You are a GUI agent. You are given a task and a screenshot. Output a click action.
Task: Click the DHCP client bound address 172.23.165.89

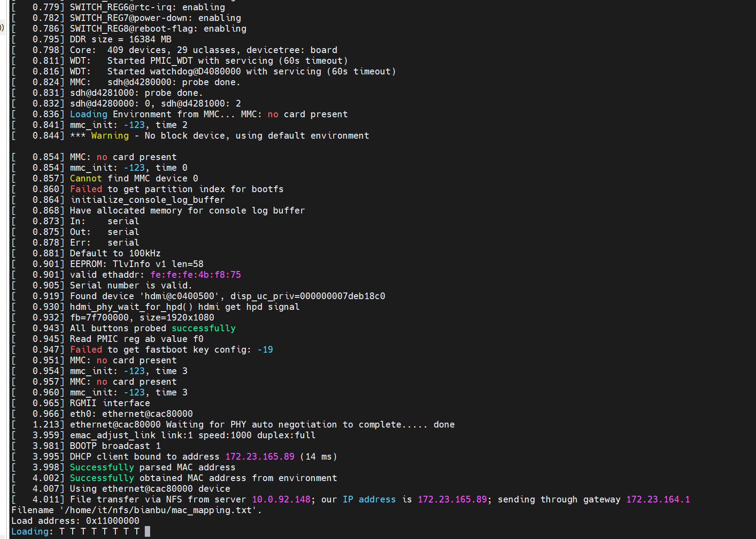[x=260, y=457]
